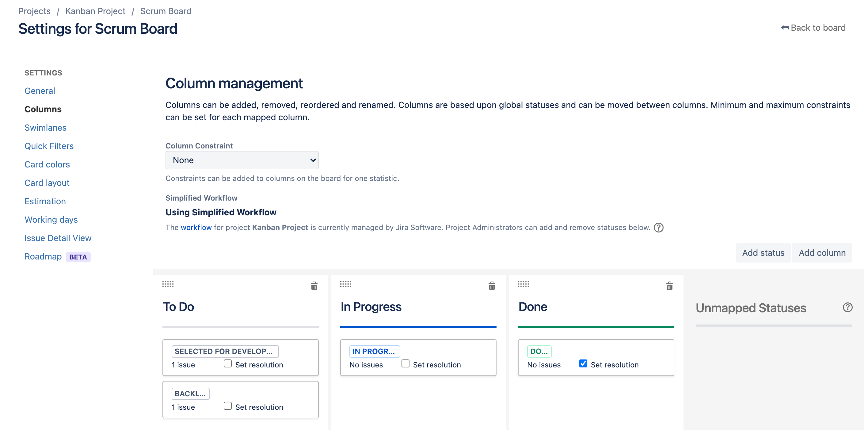Click the Add column button
The height and width of the screenshot is (430, 868).
(x=822, y=253)
